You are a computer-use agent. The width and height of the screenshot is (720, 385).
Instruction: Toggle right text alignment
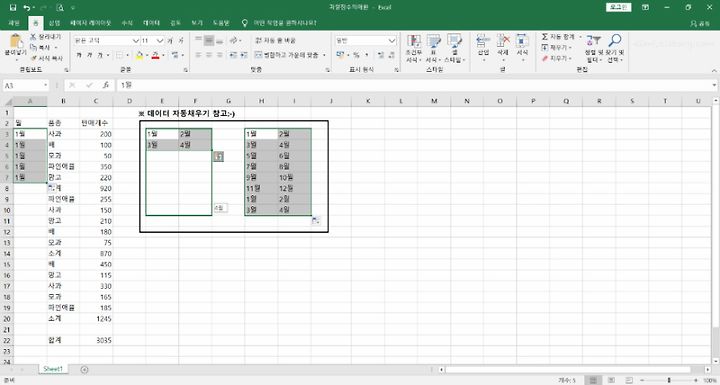(219, 55)
